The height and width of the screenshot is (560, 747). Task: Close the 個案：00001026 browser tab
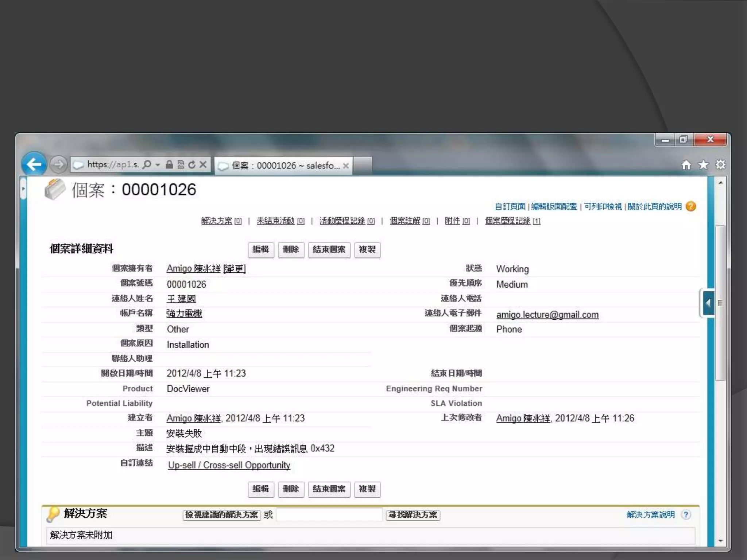(x=346, y=166)
